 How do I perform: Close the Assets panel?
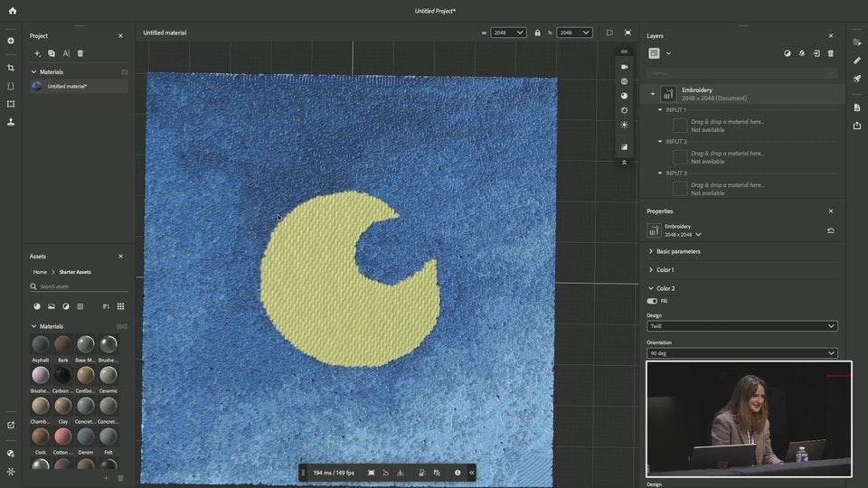coord(120,257)
